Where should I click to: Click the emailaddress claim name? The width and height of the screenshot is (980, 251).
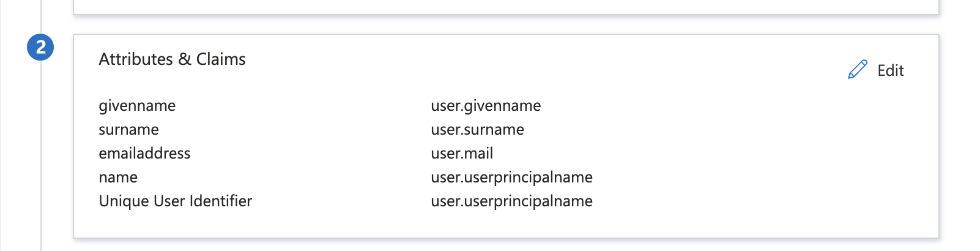144,153
